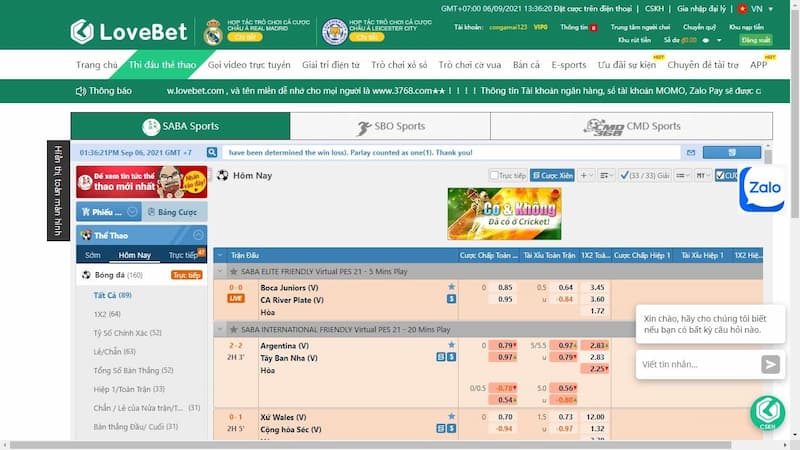Click the green CSKH support bubble
Viewport: 800px width, 450px height.
[x=767, y=412]
